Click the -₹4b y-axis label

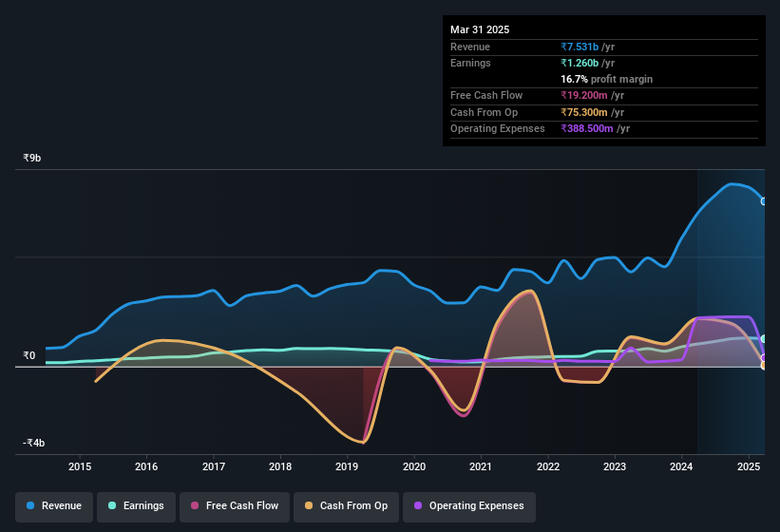pos(33,443)
